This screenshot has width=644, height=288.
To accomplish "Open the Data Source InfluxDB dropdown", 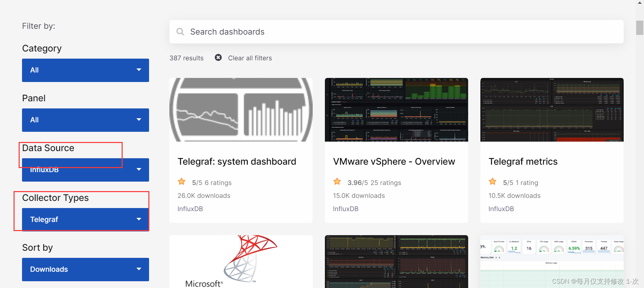I will point(85,170).
